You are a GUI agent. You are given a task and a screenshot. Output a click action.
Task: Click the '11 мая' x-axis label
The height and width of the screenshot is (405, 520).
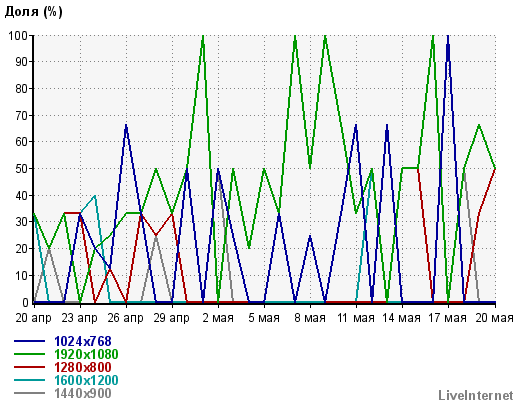(356, 318)
